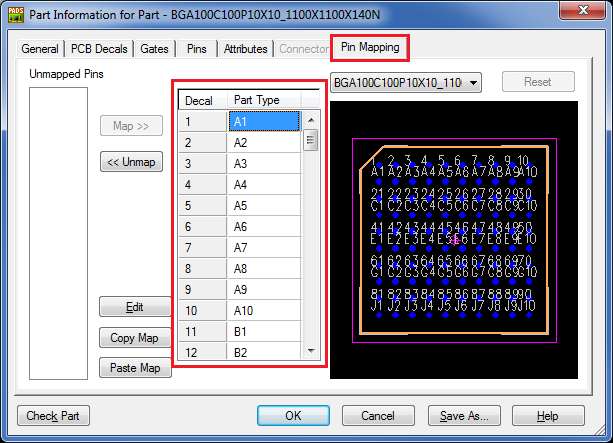Click the << Unmap button
The image size is (613, 443).
[131, 162]
